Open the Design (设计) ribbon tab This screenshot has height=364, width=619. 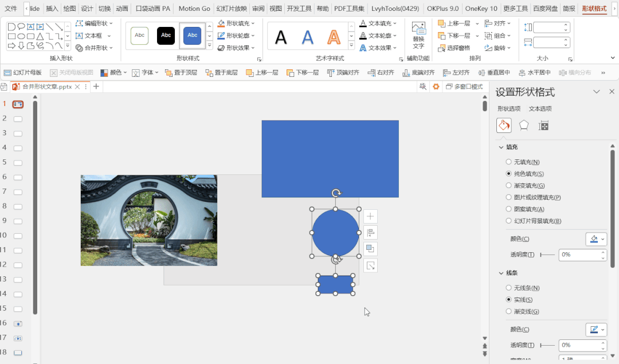click(x=87, y=9)
